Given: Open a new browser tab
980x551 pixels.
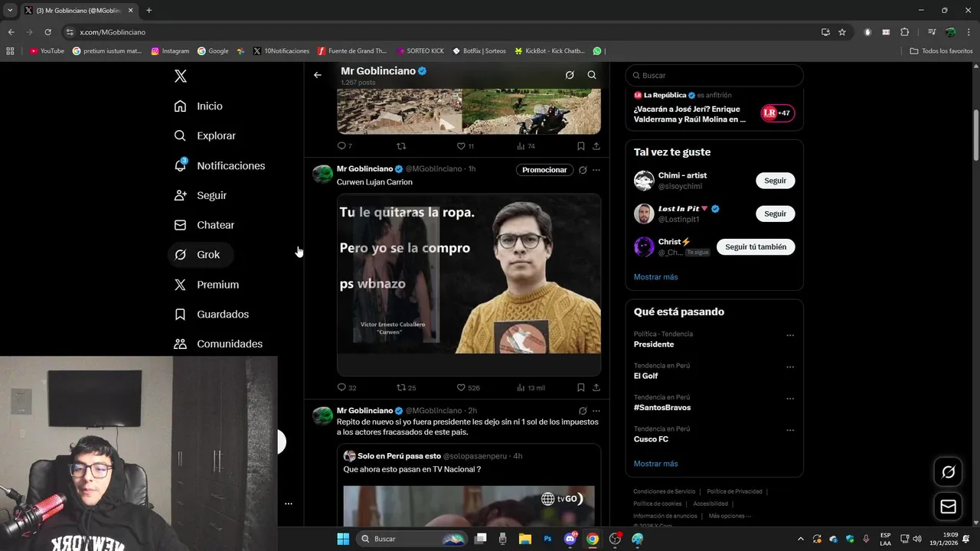Looking at the screenshot, I should pyautogui.click(x=149, y=11).
